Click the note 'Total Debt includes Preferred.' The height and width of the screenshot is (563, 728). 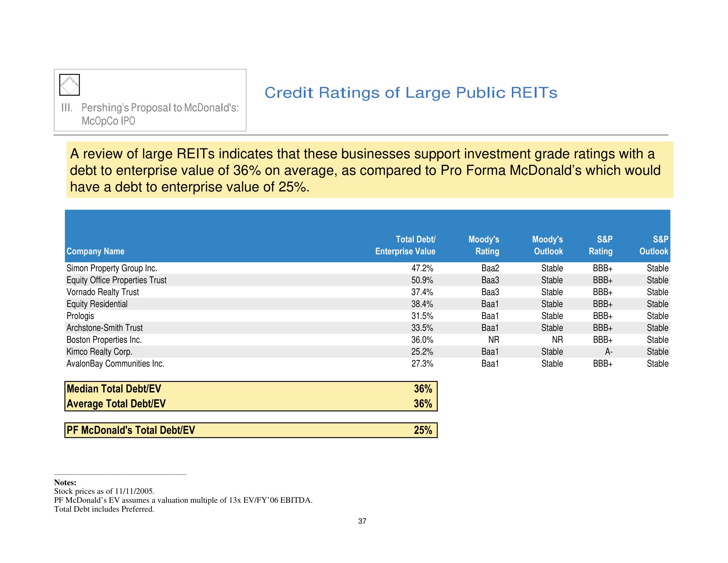pyautogui.click(x=104, y=509)
